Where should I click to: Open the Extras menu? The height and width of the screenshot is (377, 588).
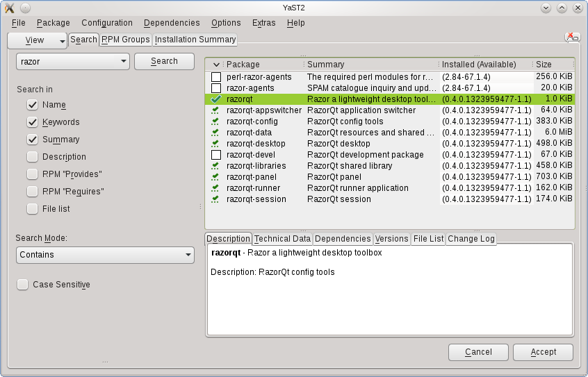tap(263, 23)
